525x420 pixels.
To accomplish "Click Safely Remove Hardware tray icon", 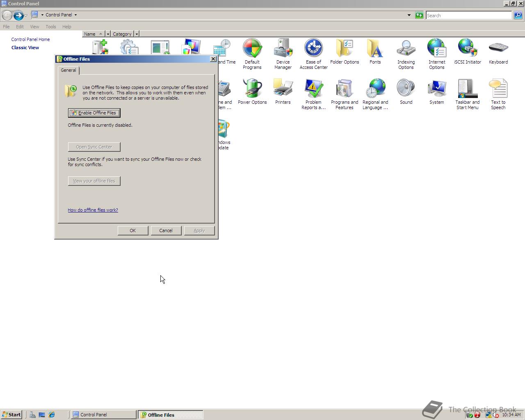I will tap(470, 415).
